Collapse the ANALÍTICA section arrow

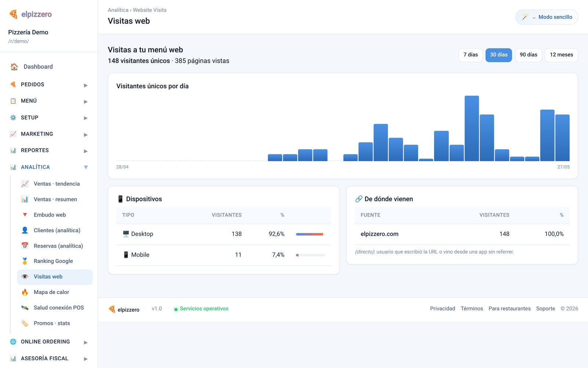pyautogui.click(x=86, y=167)
